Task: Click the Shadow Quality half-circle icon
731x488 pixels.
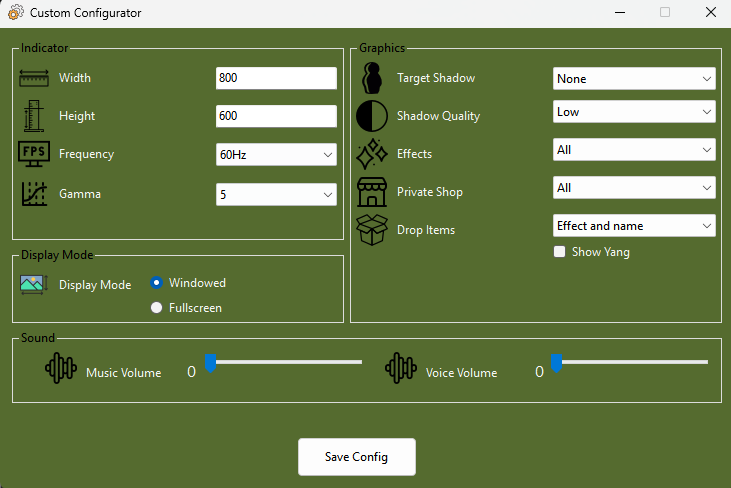Action: (372, 116)
